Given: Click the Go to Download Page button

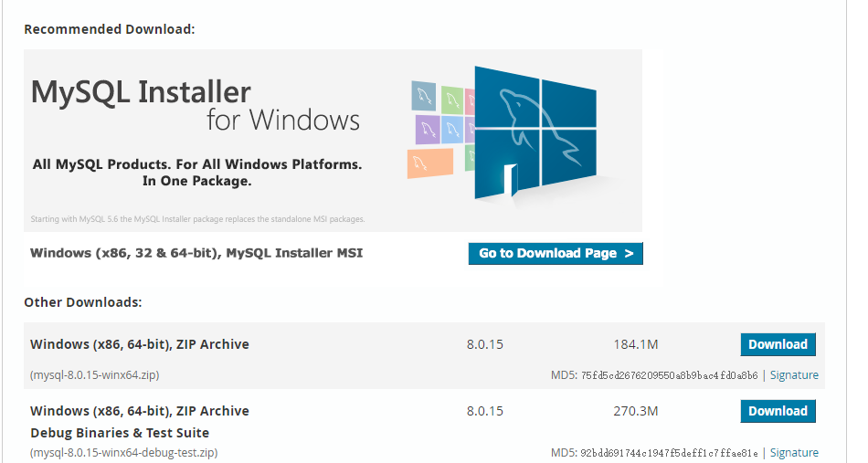Looking at the screenshot, I should pos(556,253).
